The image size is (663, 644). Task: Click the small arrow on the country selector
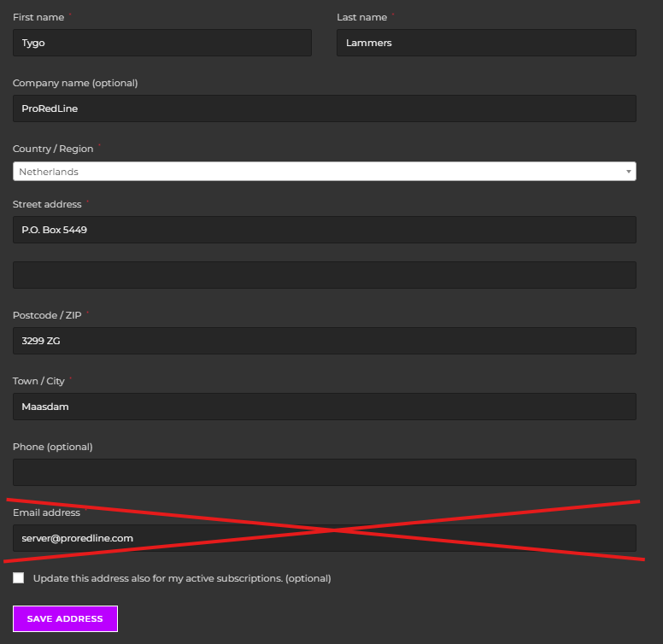pyautogui.click(x=628, y=172)
